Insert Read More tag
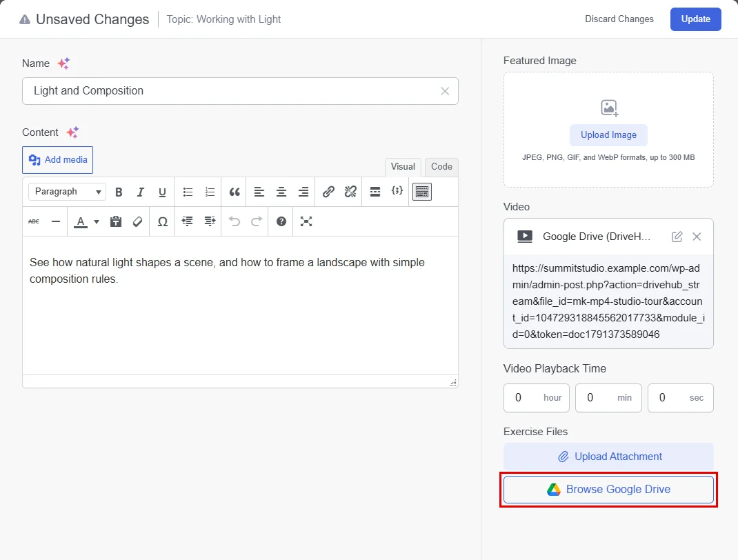Screen dimensions: 738x560 375,192
